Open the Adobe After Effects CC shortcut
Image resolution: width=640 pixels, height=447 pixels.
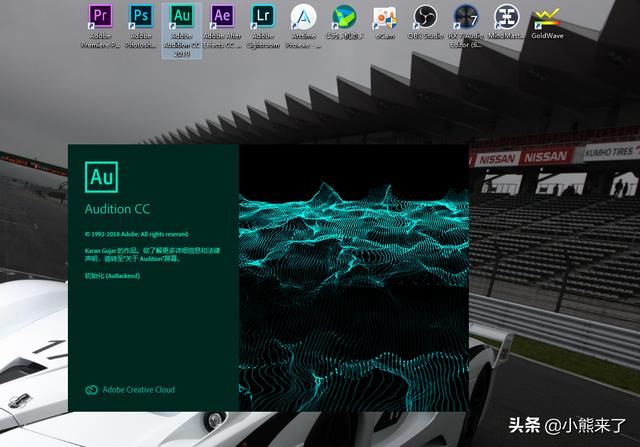click(x=222, y=26)
